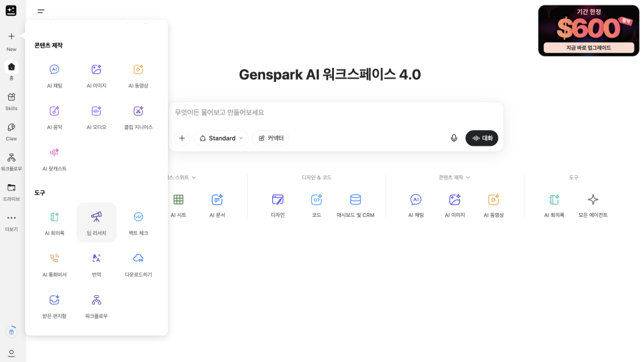Open AI 이미지 on main page row
Viewport: 644px width, 362px height.
click(455, 206)
